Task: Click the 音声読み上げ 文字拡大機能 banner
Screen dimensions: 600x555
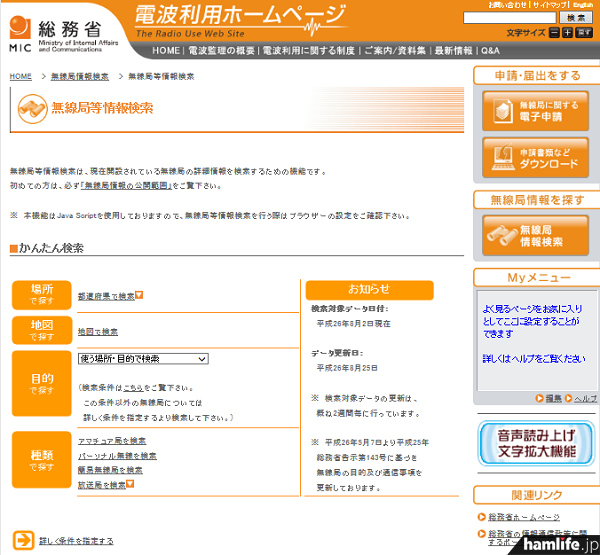Action: 535,443
